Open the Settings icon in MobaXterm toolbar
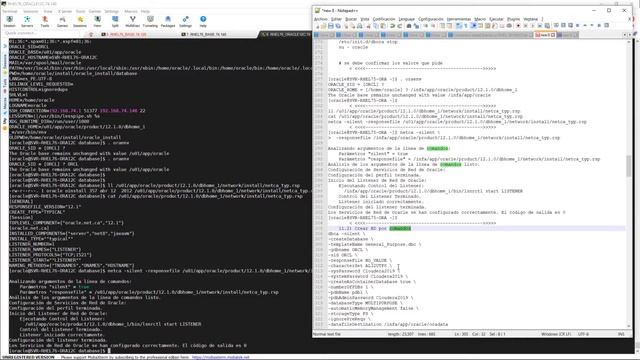 coord(185,22)
